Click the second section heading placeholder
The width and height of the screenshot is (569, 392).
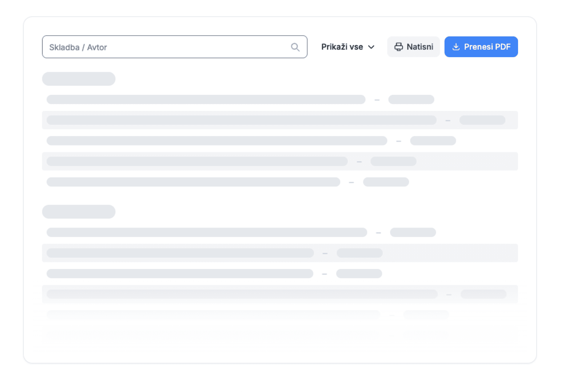79,212
